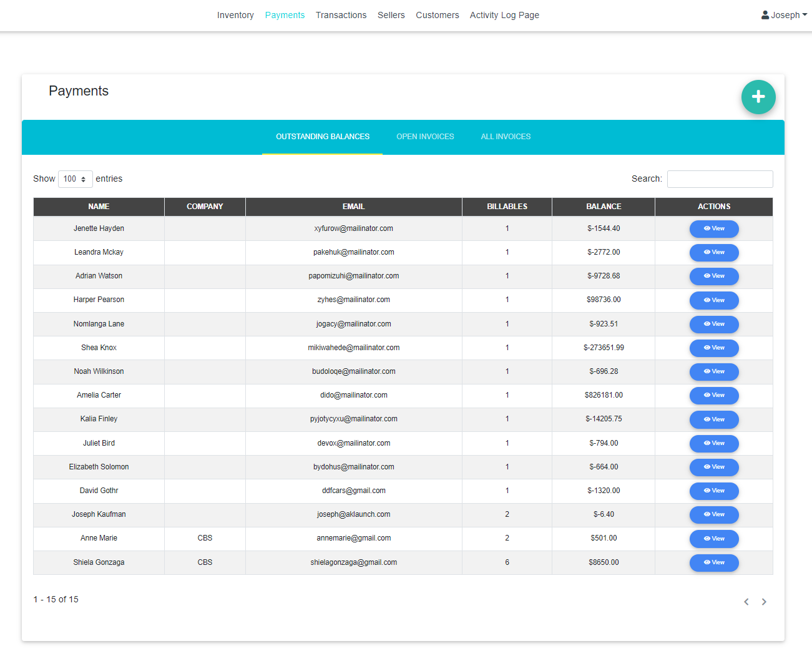Screen dimensions: 812x661
Task: Click the user profile icon beside Joseph
Action: 765,15
